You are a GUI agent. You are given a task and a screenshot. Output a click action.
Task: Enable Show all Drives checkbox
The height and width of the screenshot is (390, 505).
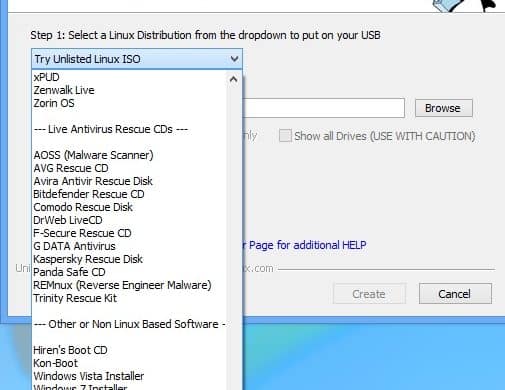(x=285, y=136)
